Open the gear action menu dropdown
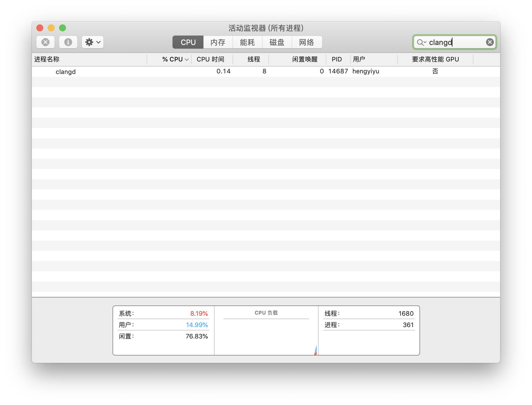532x405 pixels. pyautogui.click(x=93, y=42)
